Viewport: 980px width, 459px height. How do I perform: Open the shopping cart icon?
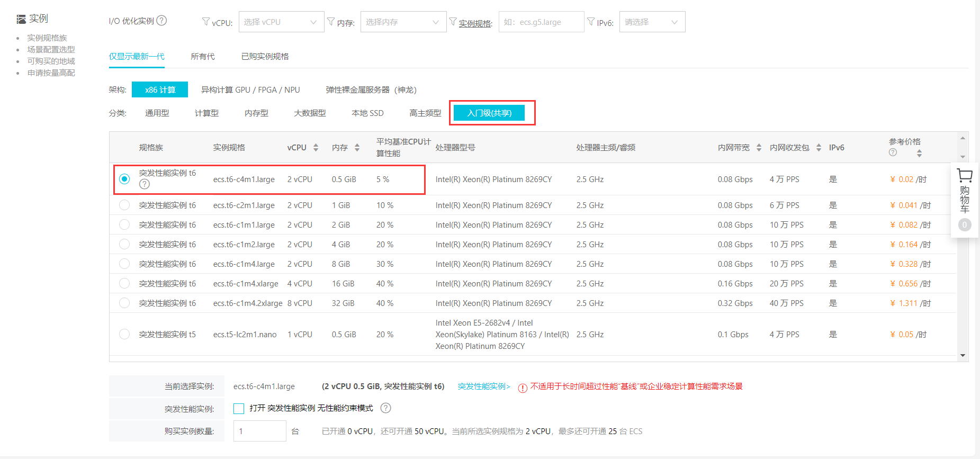[965, 176]
